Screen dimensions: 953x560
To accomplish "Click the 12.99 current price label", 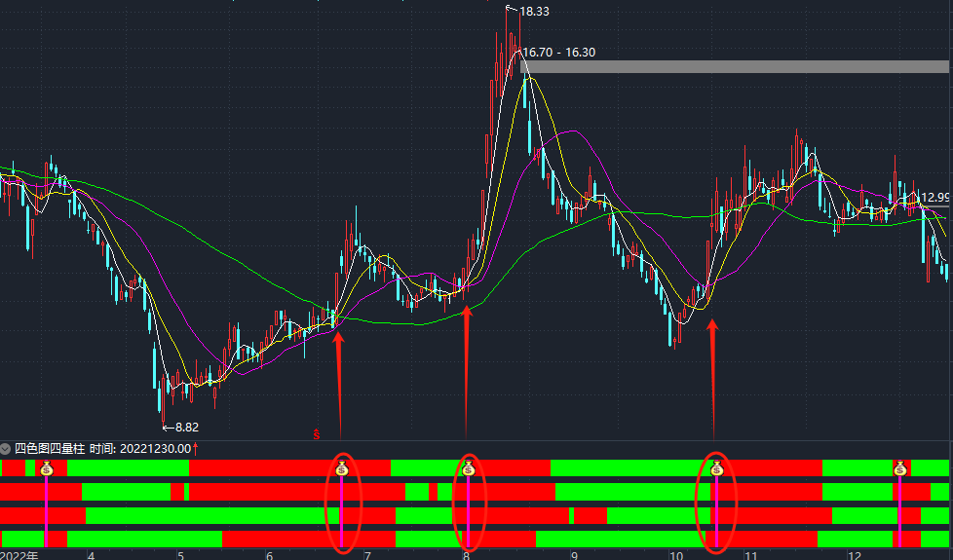I will pyautogui.click(x=934, y=197).
